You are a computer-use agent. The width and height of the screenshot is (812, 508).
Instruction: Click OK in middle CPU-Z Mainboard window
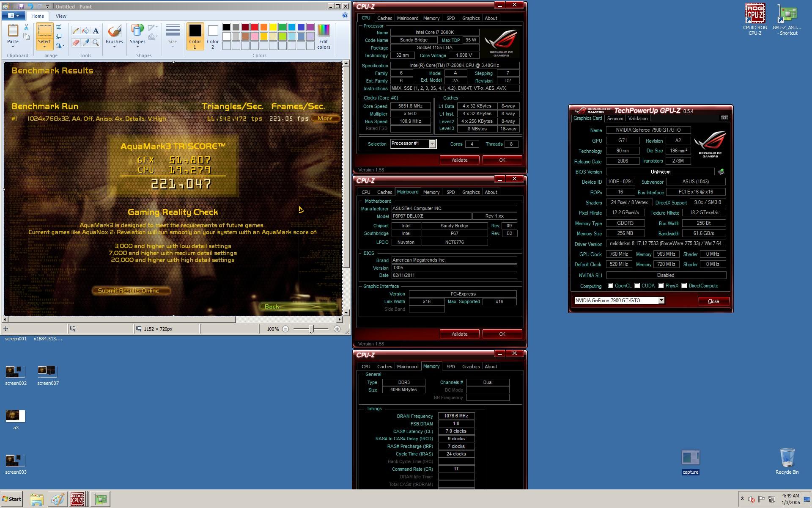tap(502, 334)
